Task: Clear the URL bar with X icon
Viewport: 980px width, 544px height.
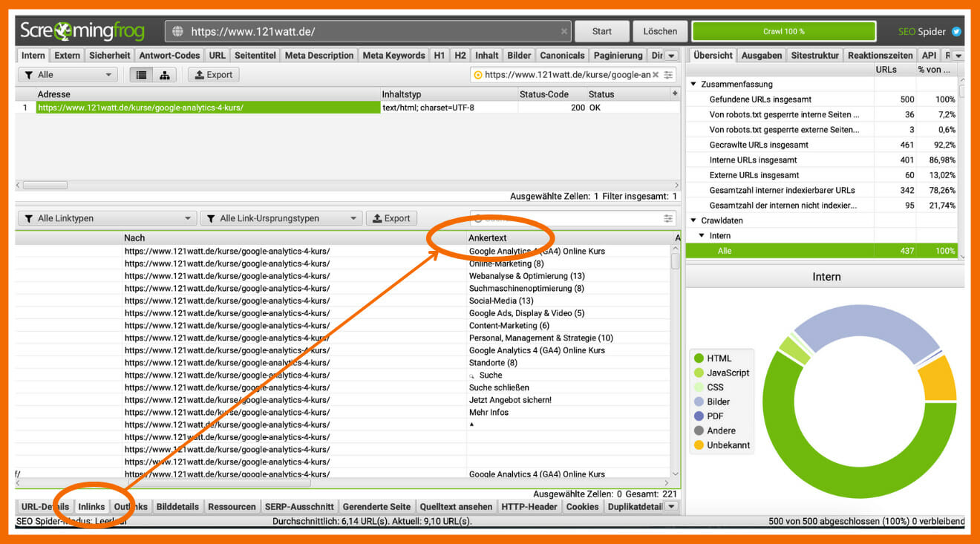Action: coord(564,32)
